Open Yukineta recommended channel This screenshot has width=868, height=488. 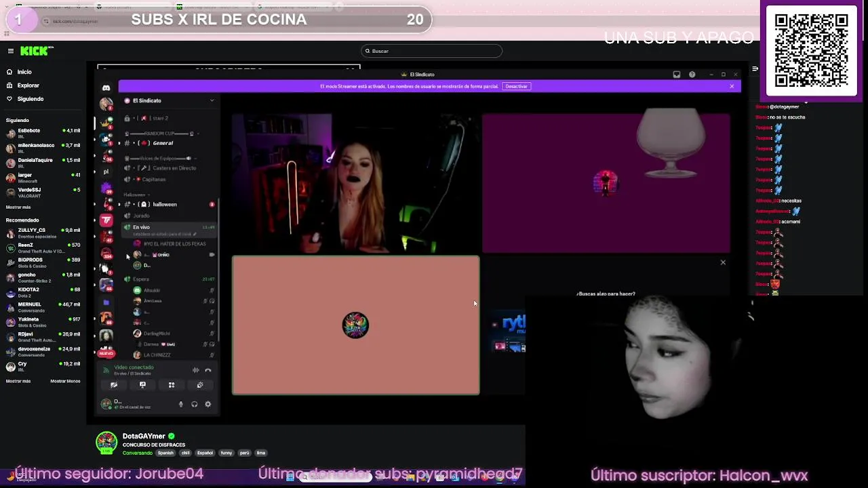click(43, 322)
